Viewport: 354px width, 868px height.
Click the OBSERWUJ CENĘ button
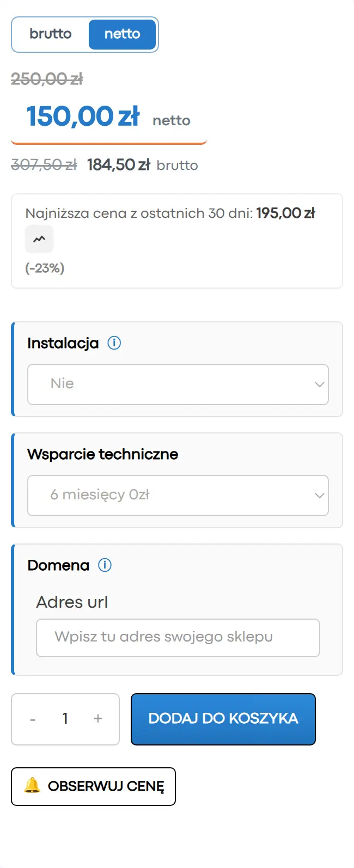pyautogui.click(x=93, y=786)
